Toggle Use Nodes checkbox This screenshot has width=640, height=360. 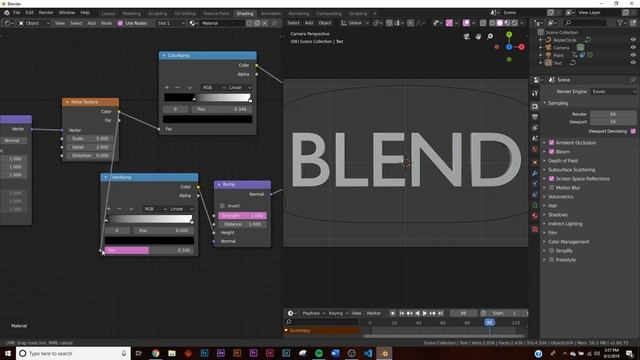point(120,23)
